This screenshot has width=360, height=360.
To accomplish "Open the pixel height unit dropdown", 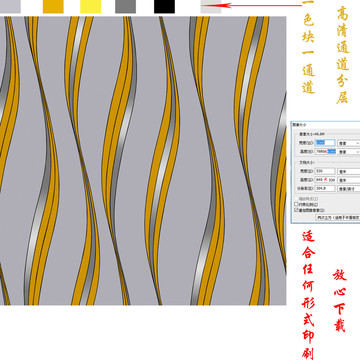I will pyautogui.click(x=349, y=152).
